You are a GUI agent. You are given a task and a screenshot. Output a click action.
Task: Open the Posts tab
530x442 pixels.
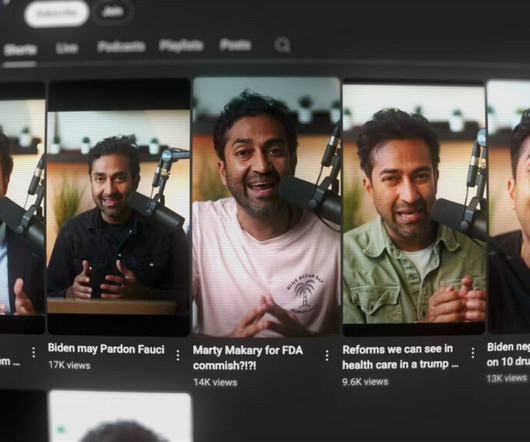(236, 45)
